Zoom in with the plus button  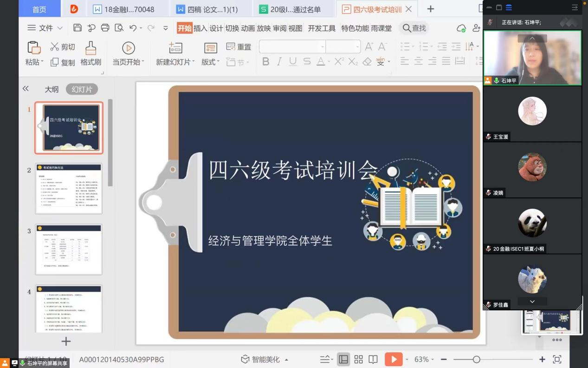click(542, 359)
